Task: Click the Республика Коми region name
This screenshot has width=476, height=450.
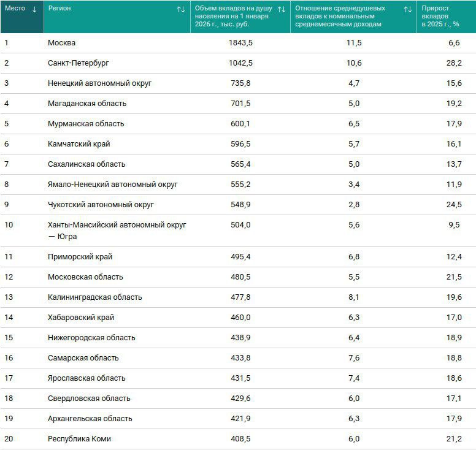Action: click(x=79, y=439)
